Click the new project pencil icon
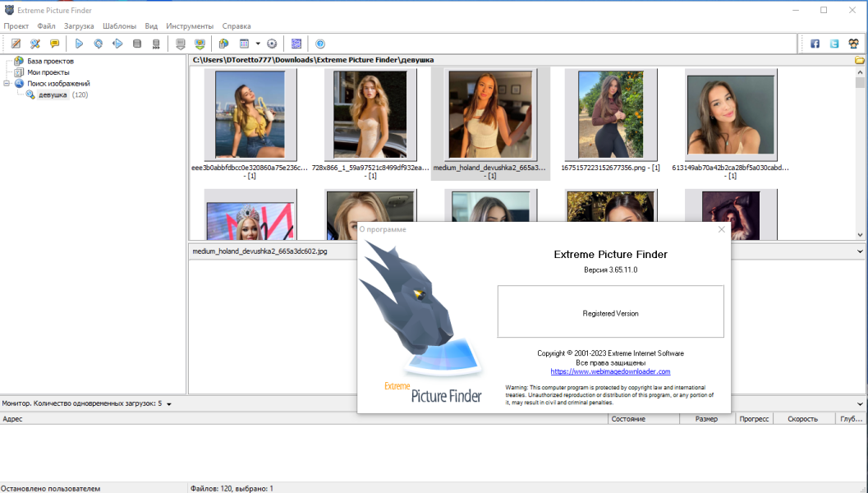Image resolution: width=868 pixels, height=493 pixels. 16,44
